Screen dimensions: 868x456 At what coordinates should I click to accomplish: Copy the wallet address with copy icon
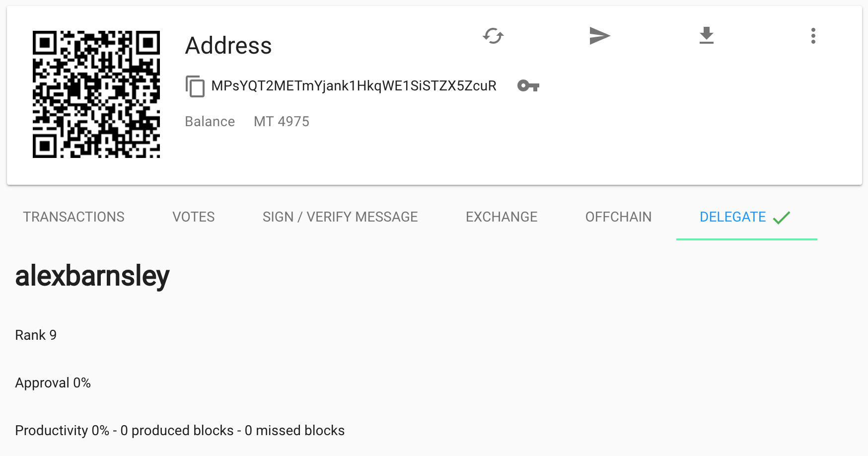tap(195, 86)
